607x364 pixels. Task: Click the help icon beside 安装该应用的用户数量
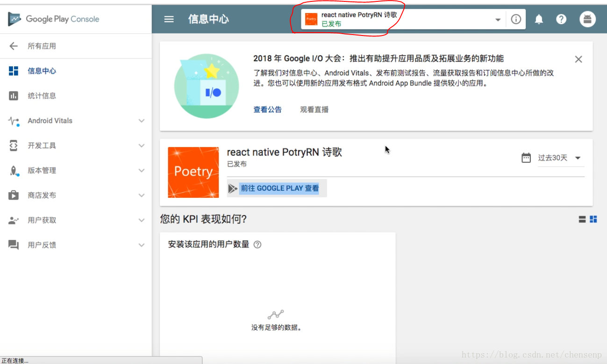click(x=257, y=245)
